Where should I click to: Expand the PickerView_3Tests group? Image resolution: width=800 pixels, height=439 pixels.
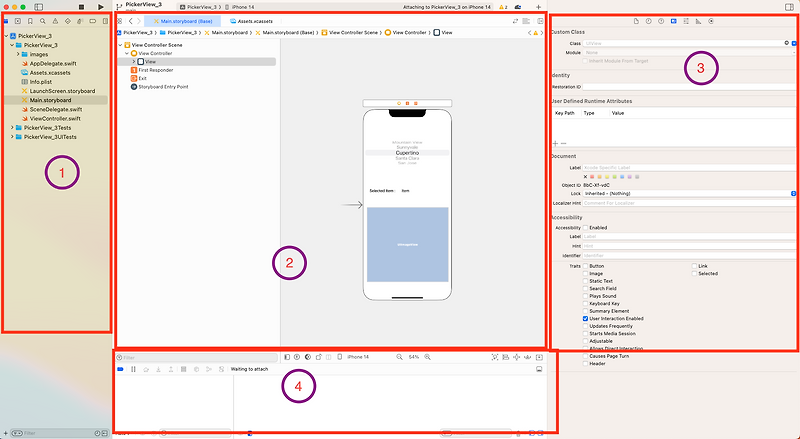click(12, 128)
